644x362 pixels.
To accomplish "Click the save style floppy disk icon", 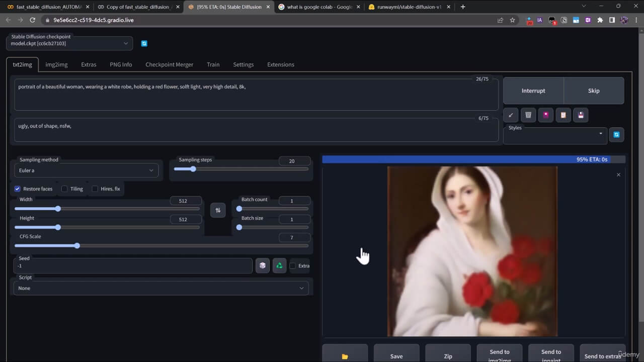I will 581,115.
